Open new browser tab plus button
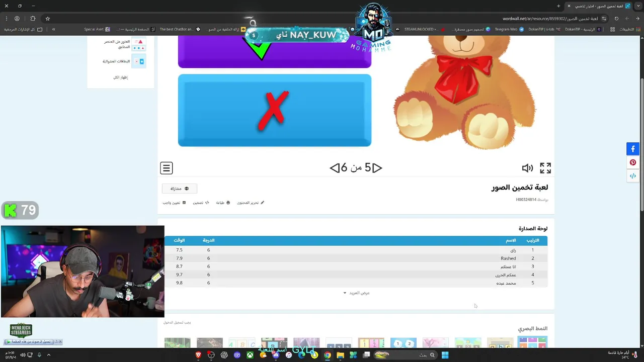 click(x=558, y=6)
